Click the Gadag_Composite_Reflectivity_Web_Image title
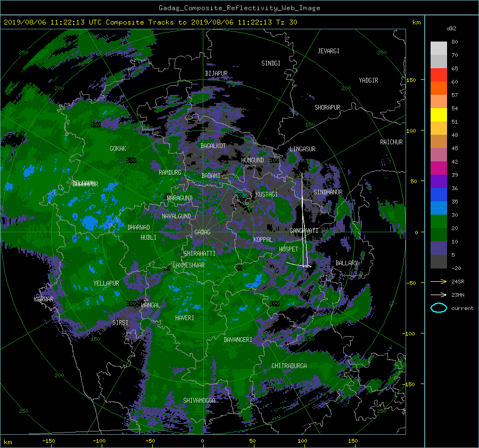The height and width of the screenshot is (448, 479). pos(239,8)
